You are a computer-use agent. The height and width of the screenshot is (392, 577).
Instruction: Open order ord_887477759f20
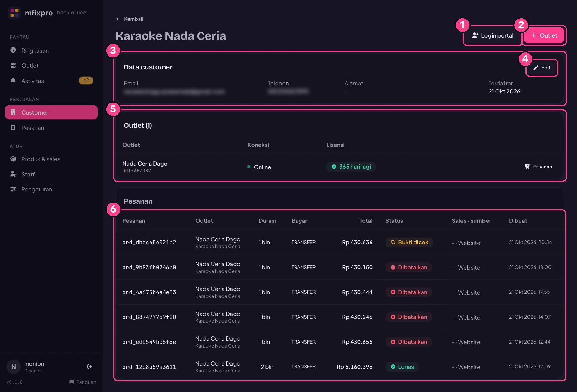(x=149, y=317)
